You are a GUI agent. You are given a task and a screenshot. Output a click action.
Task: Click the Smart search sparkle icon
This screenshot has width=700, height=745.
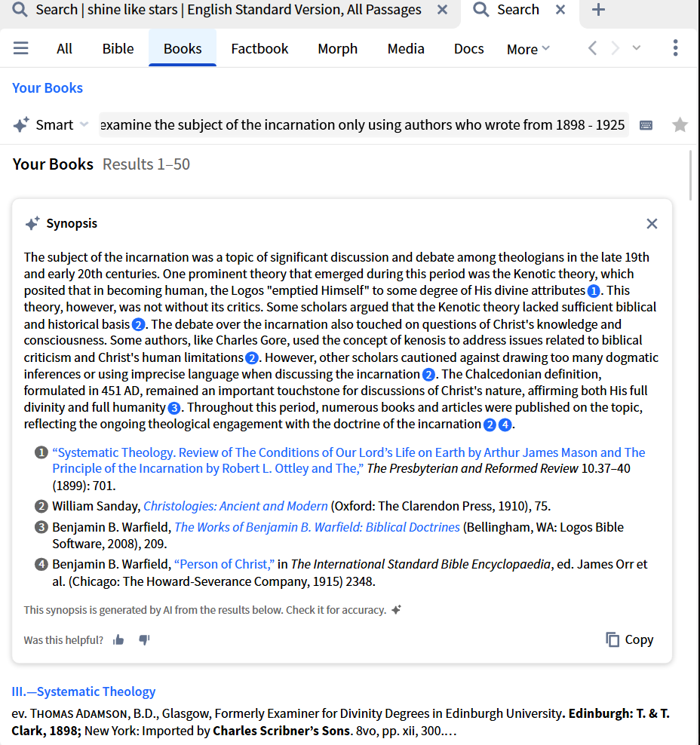pyautogui.click(x=21, y=124)
